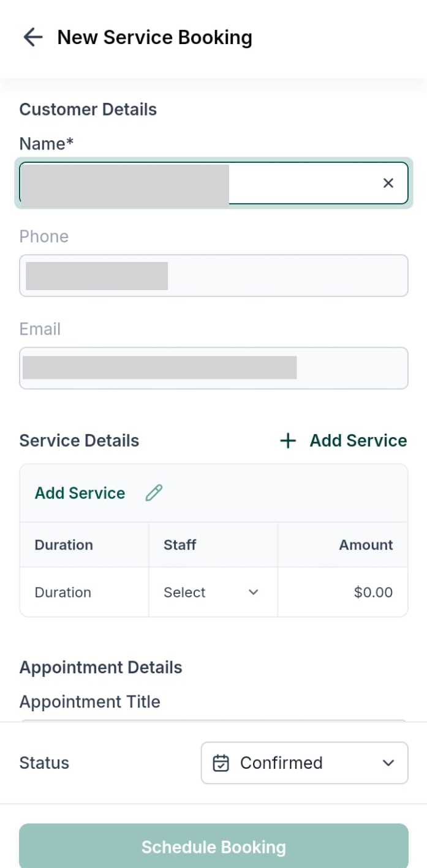This screenshot has height=868, width=427.
Task: Select the Confirmed status text
Action: (x=281, y=763)
